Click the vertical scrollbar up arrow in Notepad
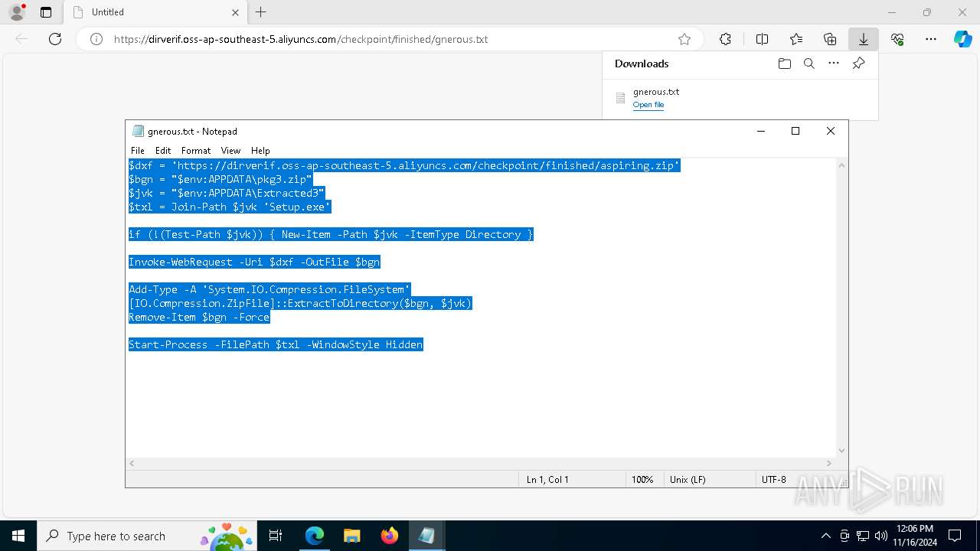Screen dimensions: 980x551 841,165
